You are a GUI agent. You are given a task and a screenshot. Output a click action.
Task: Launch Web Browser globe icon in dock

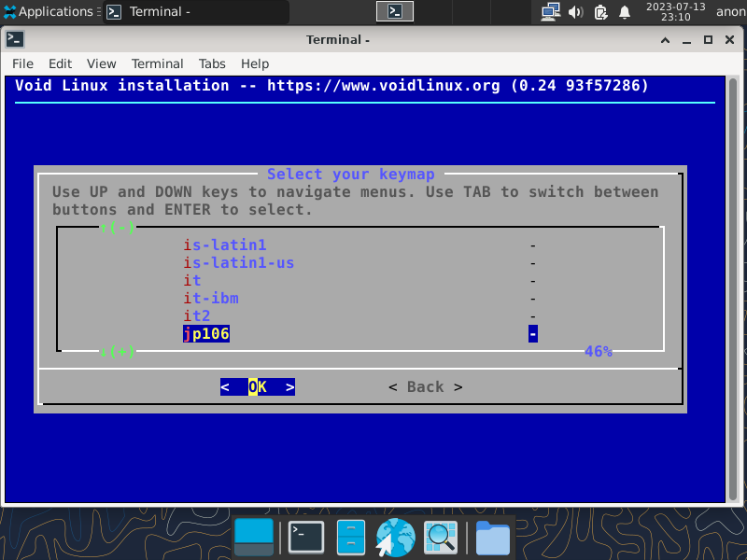(x=395, y=538)
